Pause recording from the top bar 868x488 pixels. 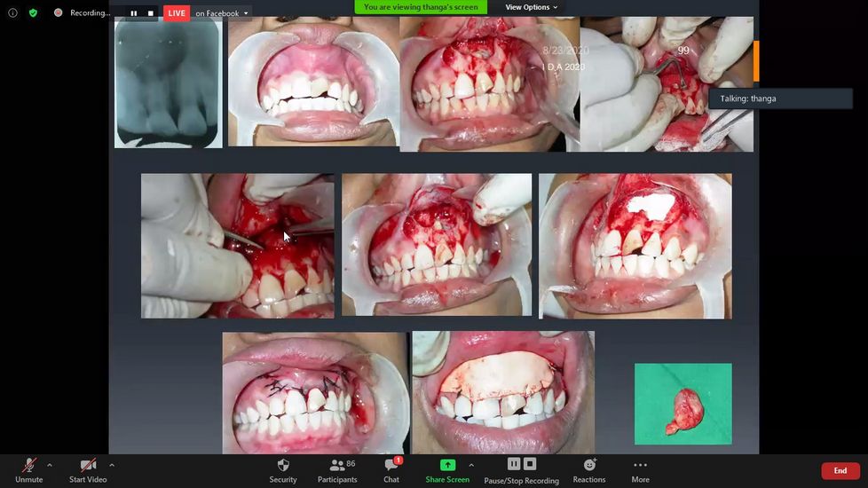tap(134, 13)
